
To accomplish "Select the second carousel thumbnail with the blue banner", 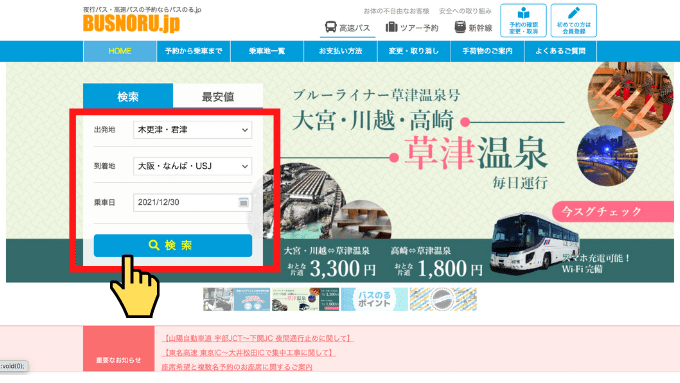I will [x=252, y=299].
